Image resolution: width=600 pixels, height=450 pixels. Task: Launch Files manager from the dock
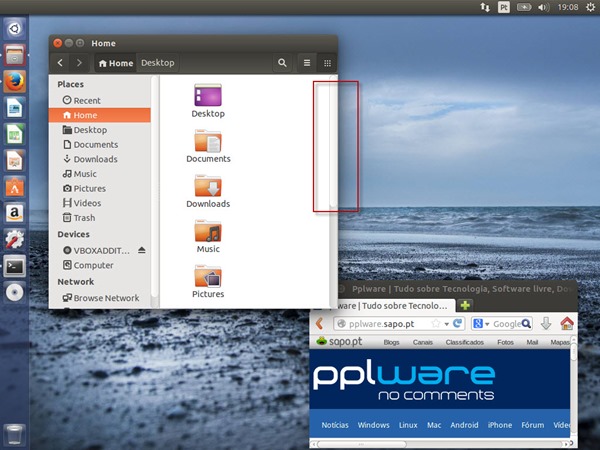(15, 55)
